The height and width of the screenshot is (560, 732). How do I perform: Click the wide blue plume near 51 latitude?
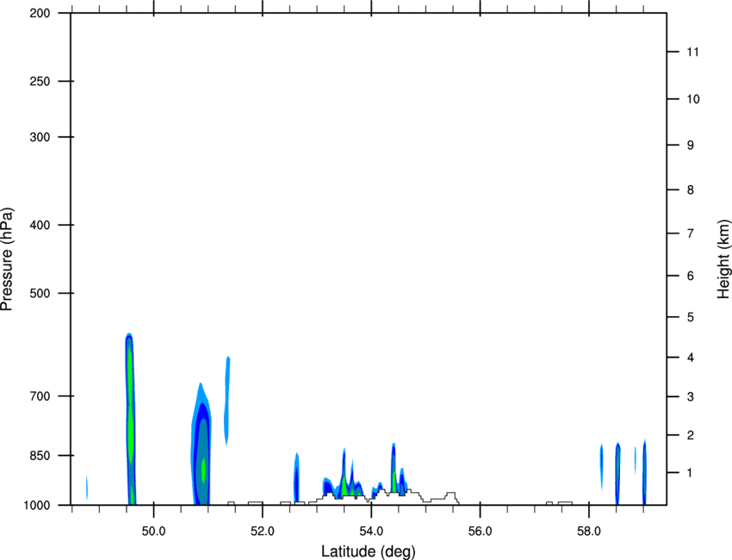[x=202, y=444]
